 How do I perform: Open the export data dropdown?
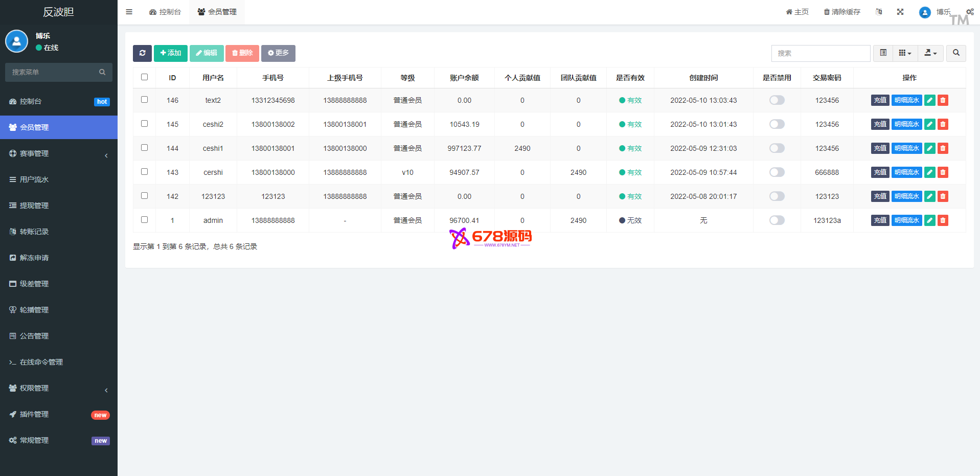pos(930,53)
